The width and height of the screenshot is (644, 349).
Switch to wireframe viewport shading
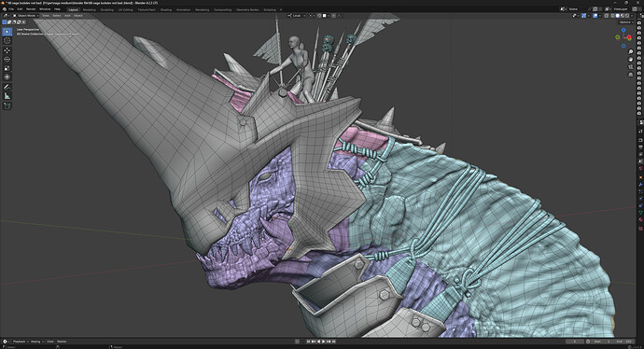click(x=613, y=16)
